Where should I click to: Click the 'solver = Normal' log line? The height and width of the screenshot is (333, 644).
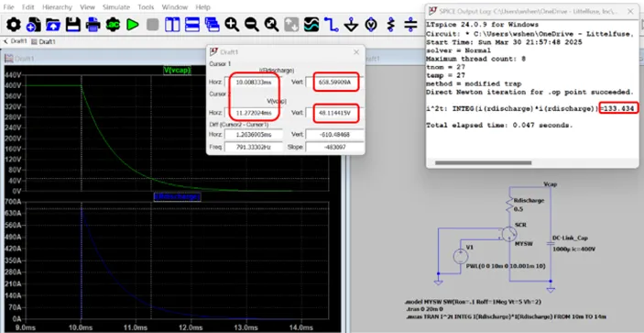[458, 50]
